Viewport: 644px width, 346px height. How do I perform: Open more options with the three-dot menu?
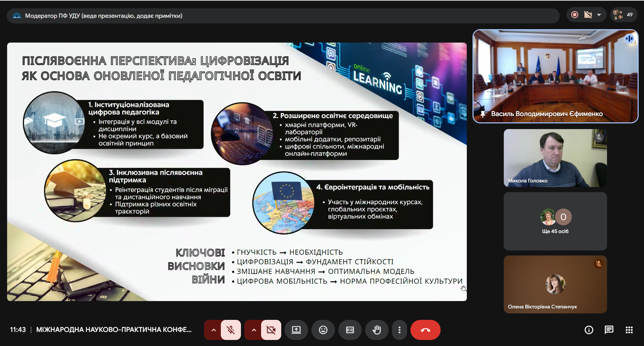[x=399, y=330]
